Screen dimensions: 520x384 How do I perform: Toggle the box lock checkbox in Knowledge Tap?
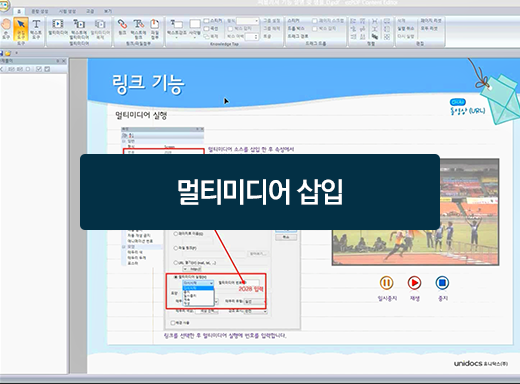230,29
